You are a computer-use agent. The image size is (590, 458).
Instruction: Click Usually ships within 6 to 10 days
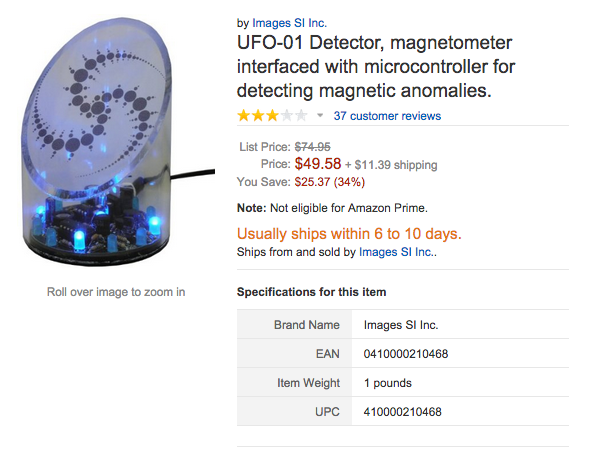349,234
